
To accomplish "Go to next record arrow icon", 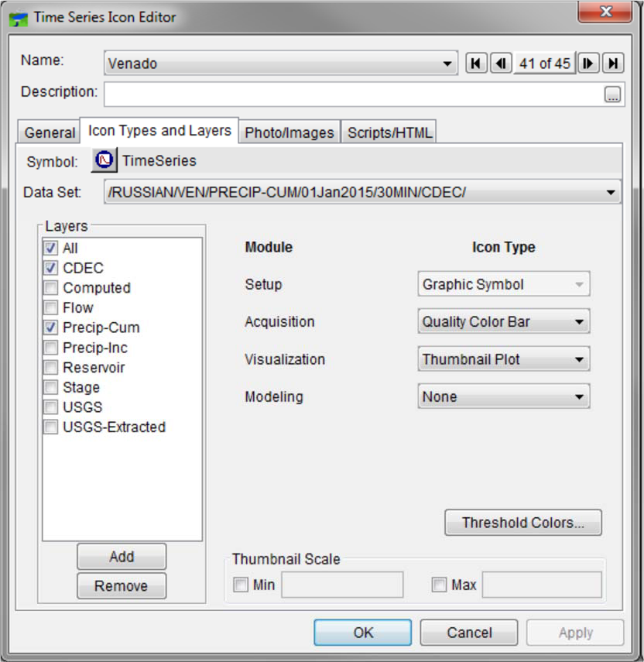I will point(589,63).
